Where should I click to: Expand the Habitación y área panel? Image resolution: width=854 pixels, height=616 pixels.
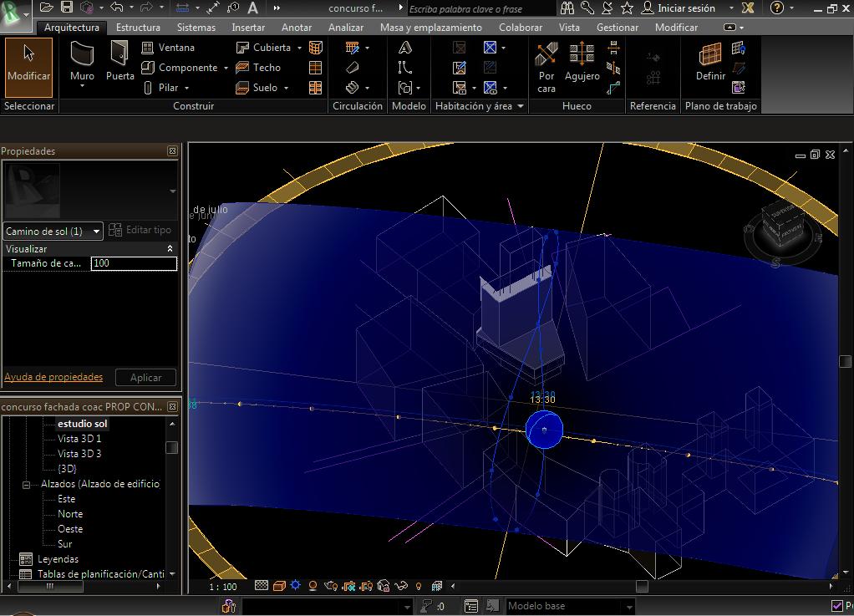521,106
